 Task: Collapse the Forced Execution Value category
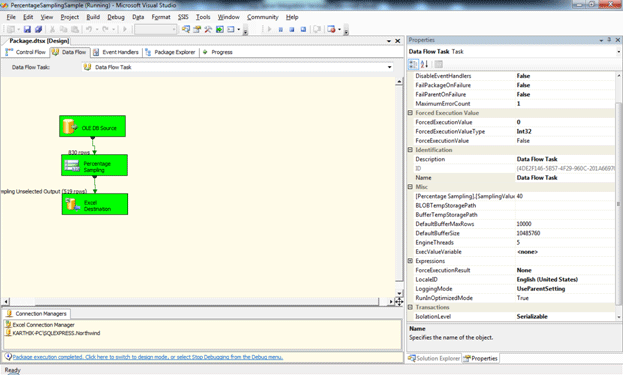tap(410, 113)
